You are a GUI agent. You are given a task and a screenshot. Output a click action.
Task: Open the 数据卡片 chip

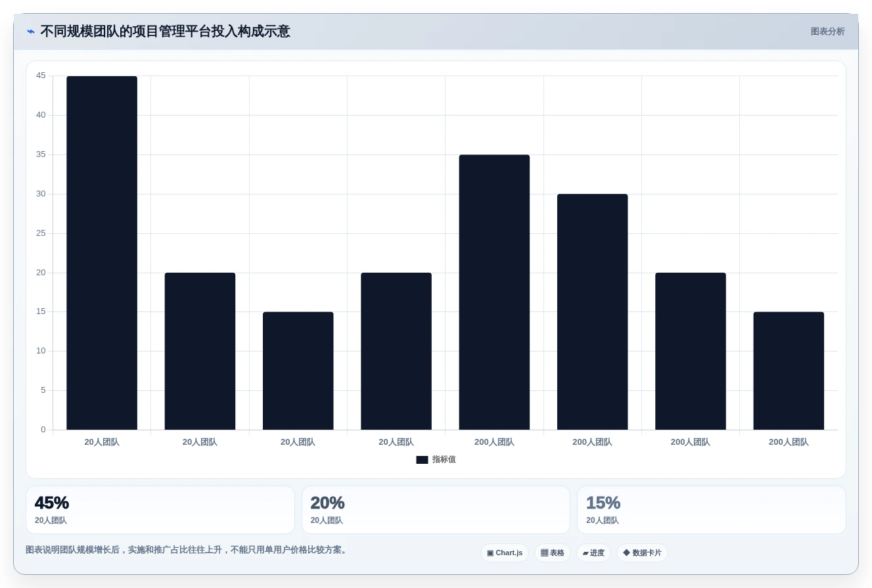[642, 553]
